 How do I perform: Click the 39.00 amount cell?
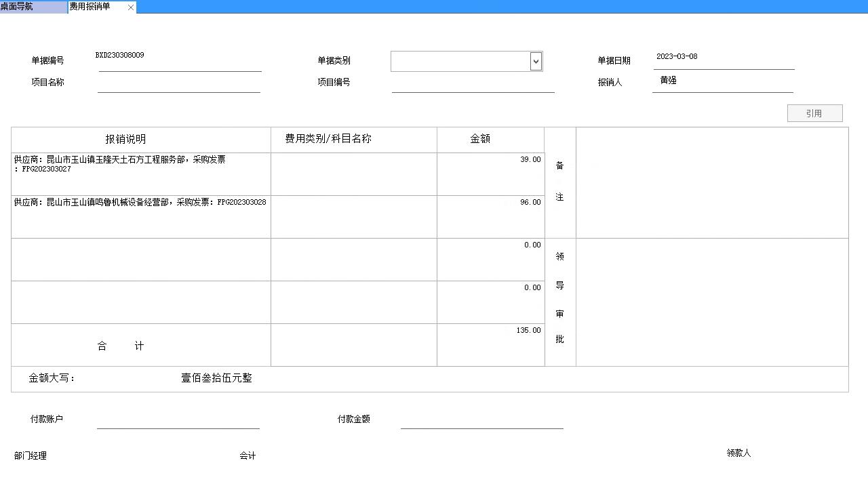coord(490,174)
